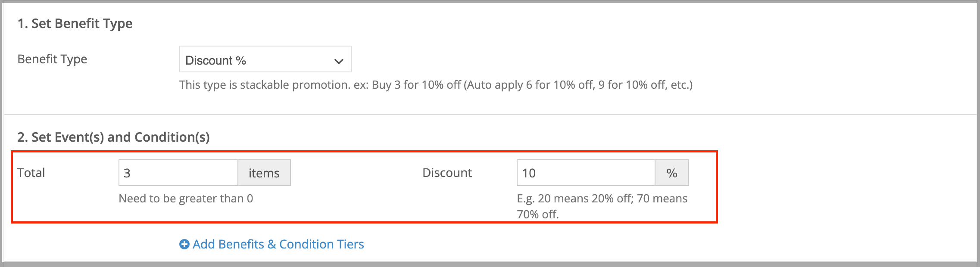Click the '1. Set Benefit Type' heading

(x=75, y=23)
